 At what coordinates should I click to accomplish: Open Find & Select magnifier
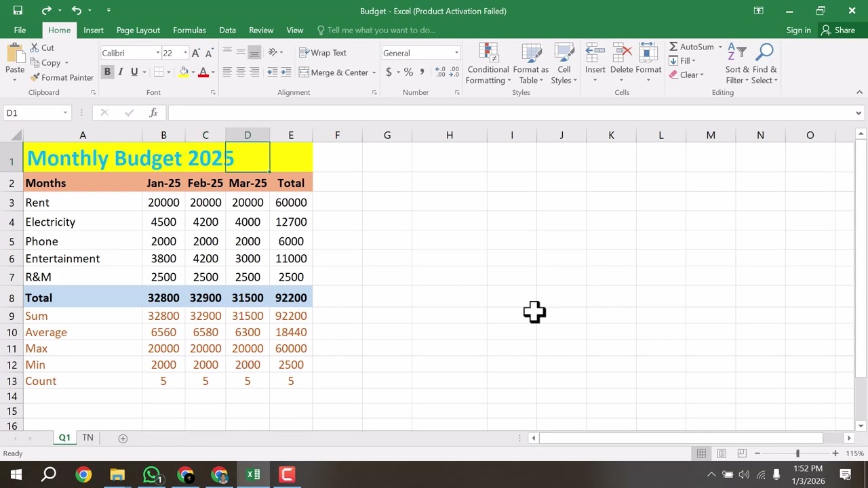point(764,64)
